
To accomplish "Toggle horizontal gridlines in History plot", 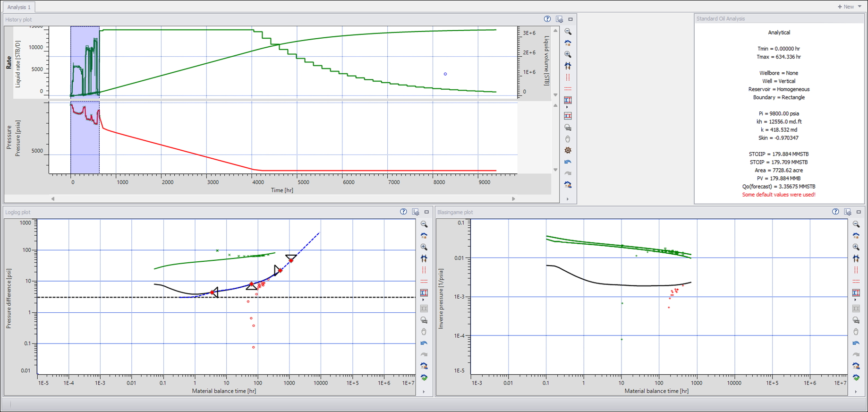I will click(568, 88).
